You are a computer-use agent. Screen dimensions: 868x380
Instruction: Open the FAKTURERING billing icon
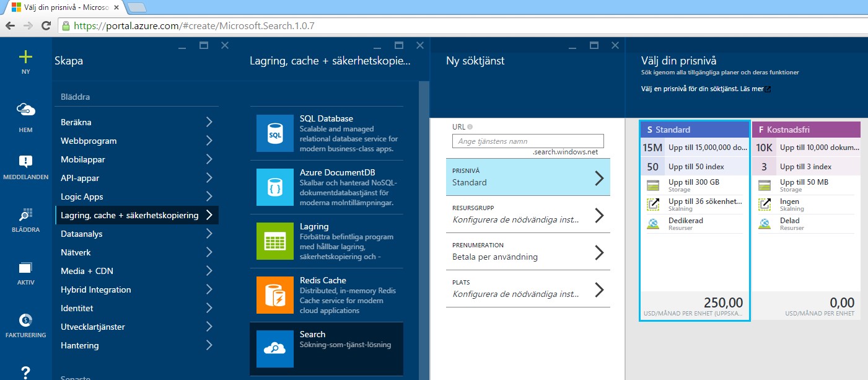(25, 320)
